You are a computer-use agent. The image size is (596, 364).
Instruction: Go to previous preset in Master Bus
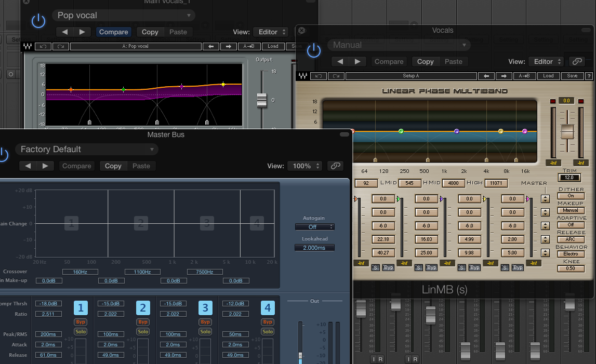click(28, 166)
